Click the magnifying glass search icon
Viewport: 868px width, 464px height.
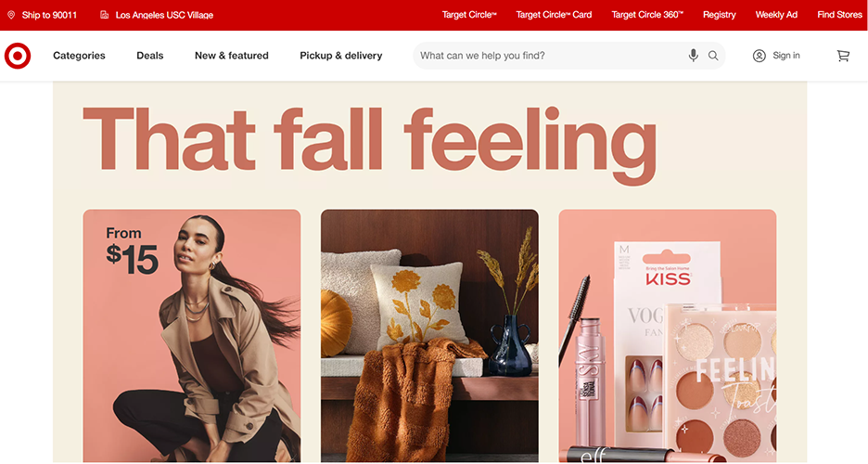[x=713, y=56]
